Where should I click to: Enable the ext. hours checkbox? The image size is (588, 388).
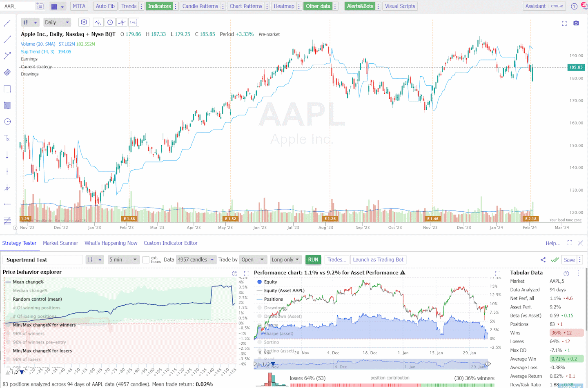(145, 259)
